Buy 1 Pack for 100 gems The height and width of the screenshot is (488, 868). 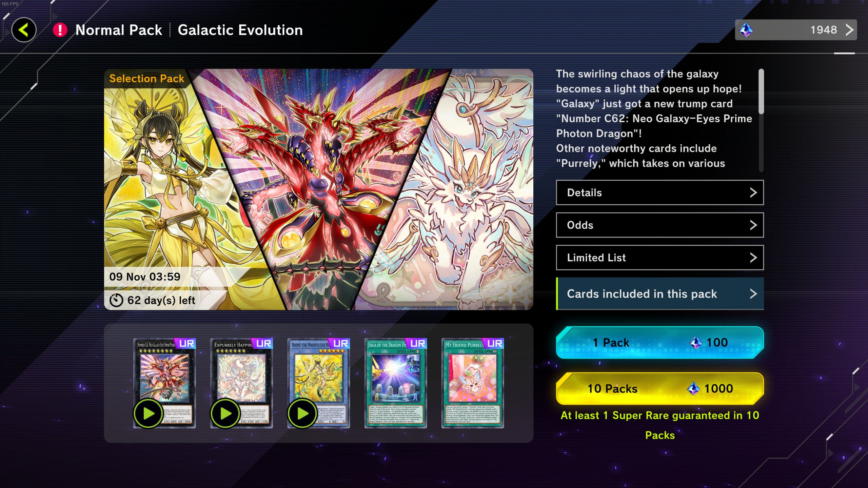point(660,342)
